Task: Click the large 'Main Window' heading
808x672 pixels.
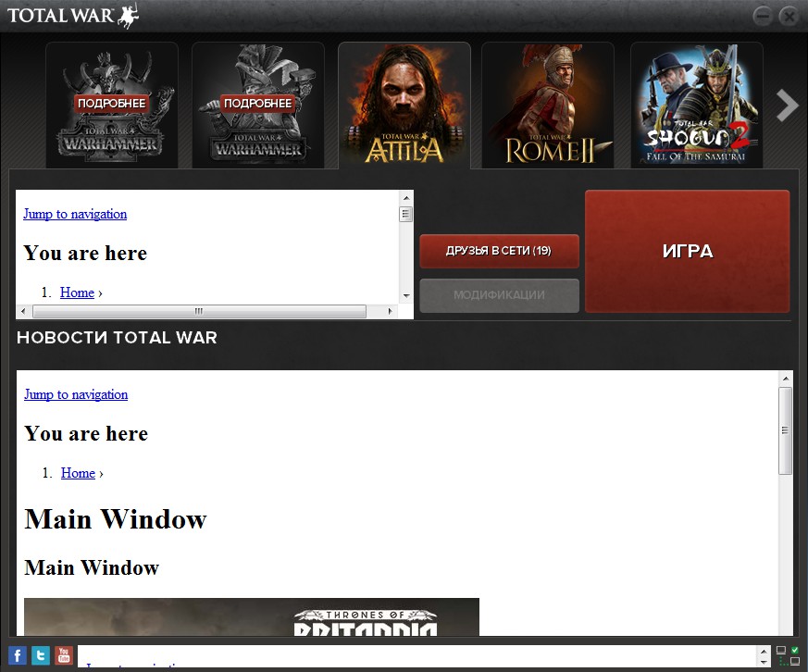Action: tap(116, 519)
